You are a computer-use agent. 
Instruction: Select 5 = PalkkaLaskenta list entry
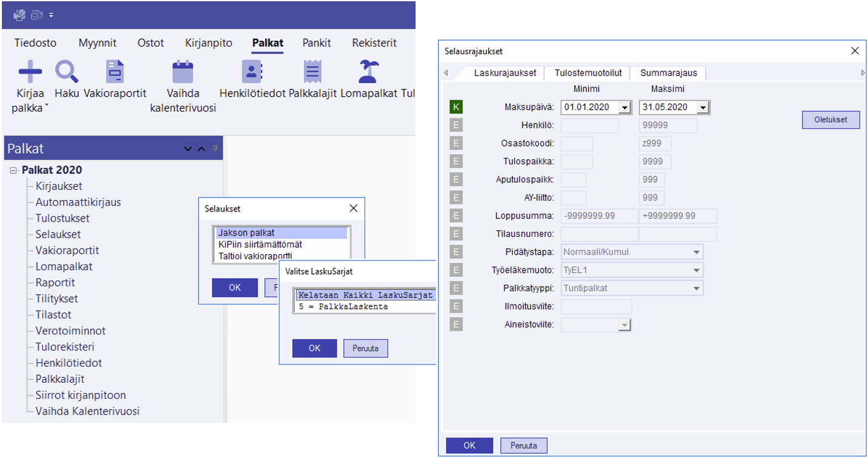click(x=343, y=306)
